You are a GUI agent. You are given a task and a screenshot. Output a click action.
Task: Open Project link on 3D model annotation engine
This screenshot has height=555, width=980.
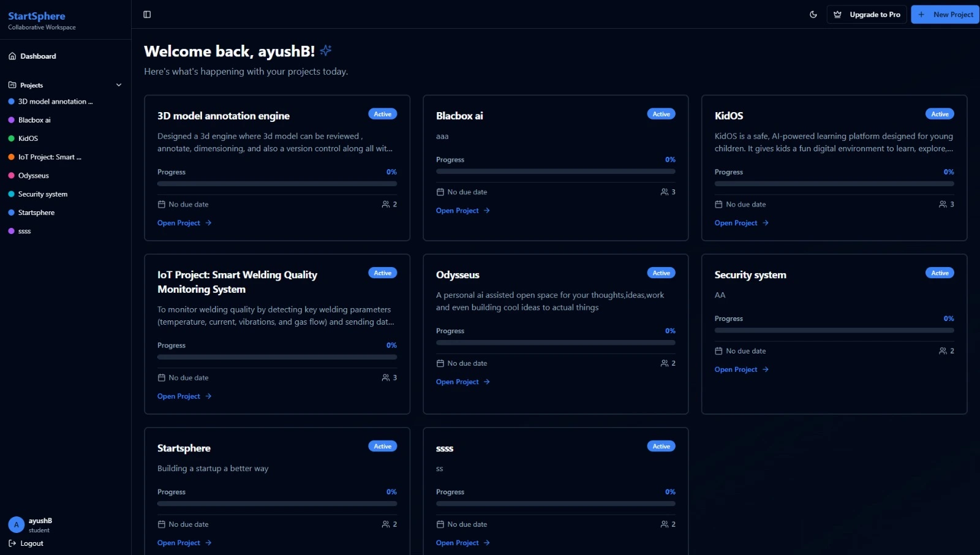[179, 223]
